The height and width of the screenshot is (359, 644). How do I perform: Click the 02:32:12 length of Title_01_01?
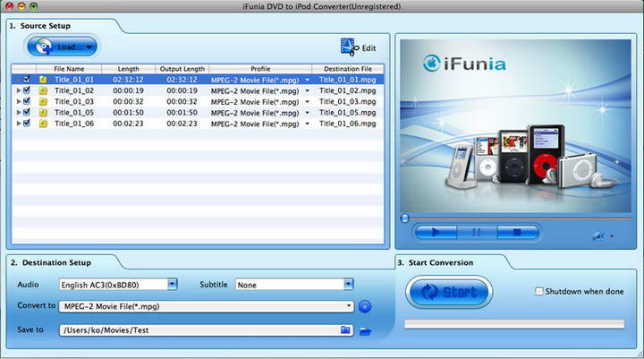click(x=128, y=80)
